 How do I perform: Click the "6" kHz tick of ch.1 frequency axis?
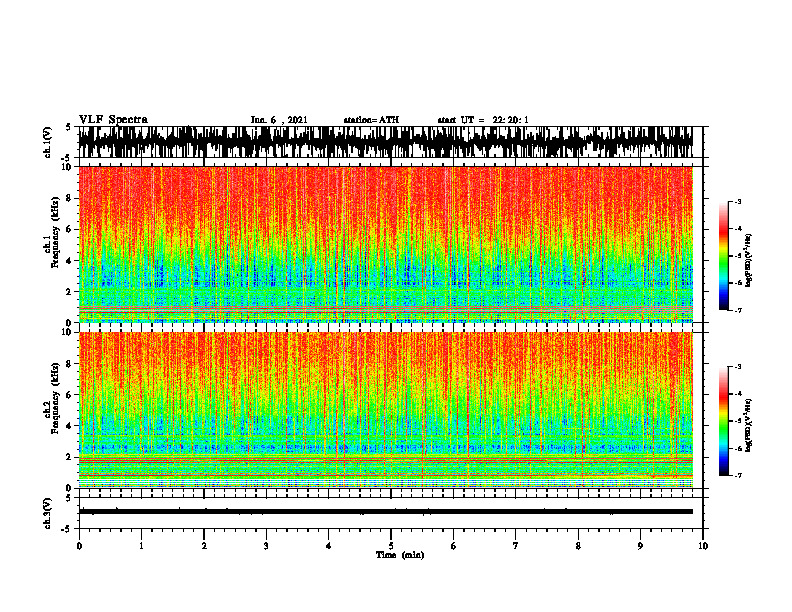point(70,229)
